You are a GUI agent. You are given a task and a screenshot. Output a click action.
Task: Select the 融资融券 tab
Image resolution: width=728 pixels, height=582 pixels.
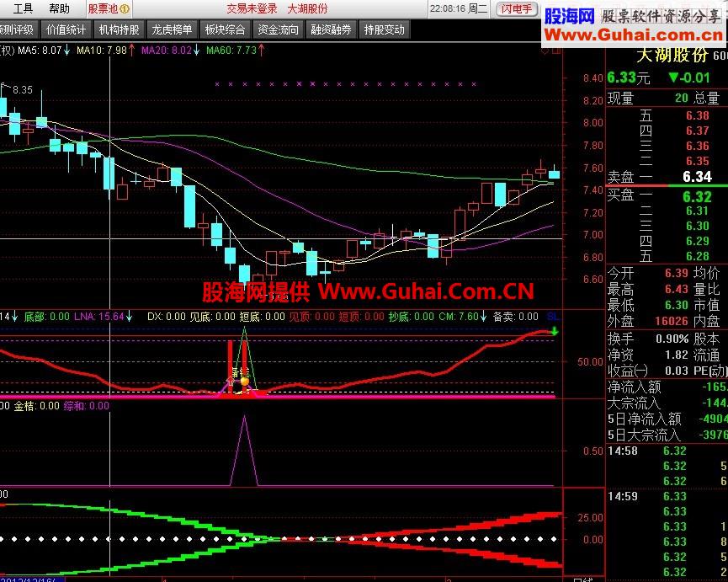click(x=331, y=29)
